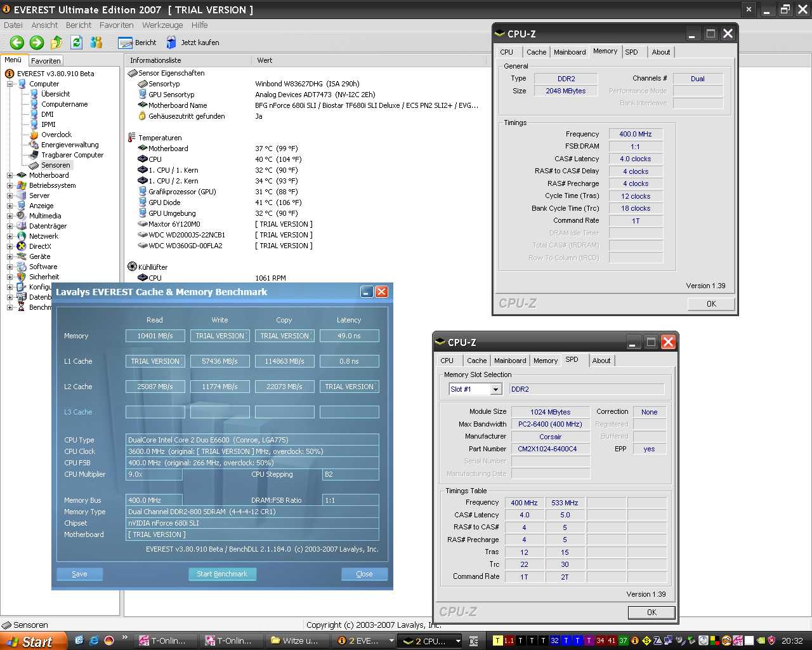Click Close in benchmark dialog
This screenshot has width=812, height=650.
pos(364,574)
